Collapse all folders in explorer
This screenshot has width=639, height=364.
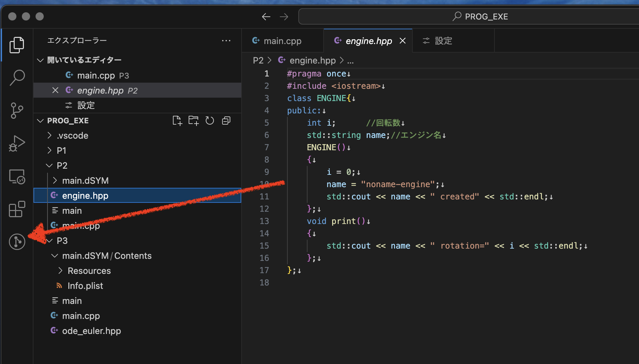tap(226, 121)
